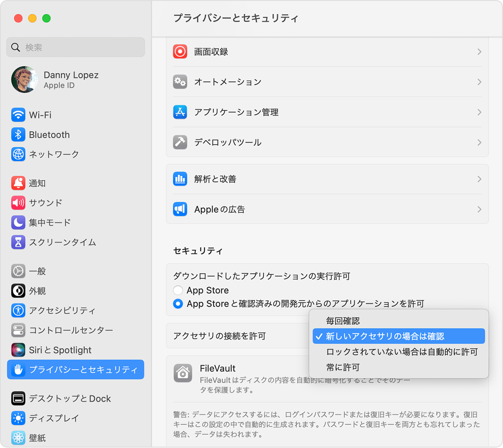Expand 解析と改善 row chevron
Viewport: 503px width, 448px height.
tap(479, 179)
